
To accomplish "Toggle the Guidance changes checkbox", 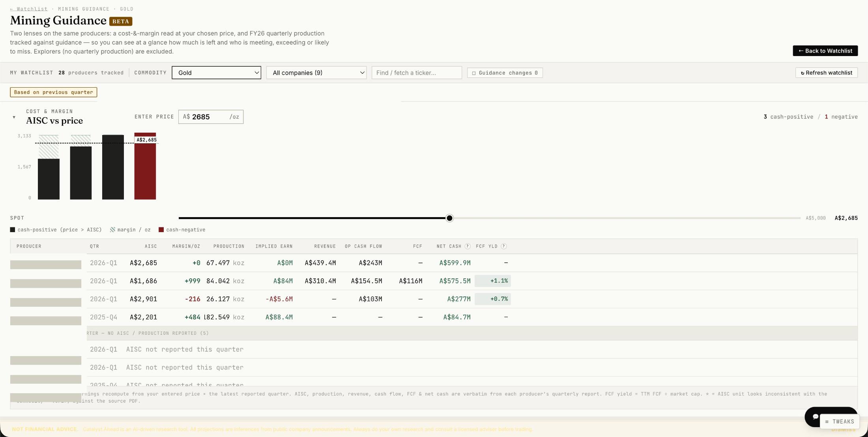I will pyautogui.click(x=474, y=73).
